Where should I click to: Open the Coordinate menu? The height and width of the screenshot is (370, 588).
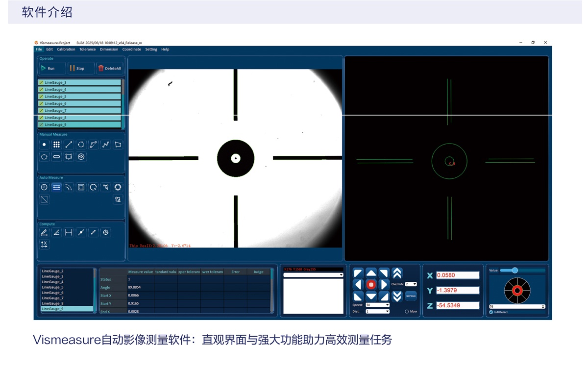(x=132, y=49)
